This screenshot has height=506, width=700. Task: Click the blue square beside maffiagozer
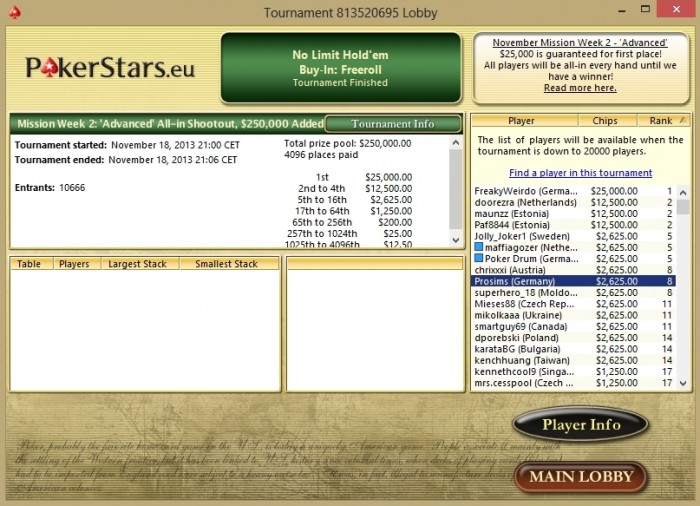coord(479,247)
